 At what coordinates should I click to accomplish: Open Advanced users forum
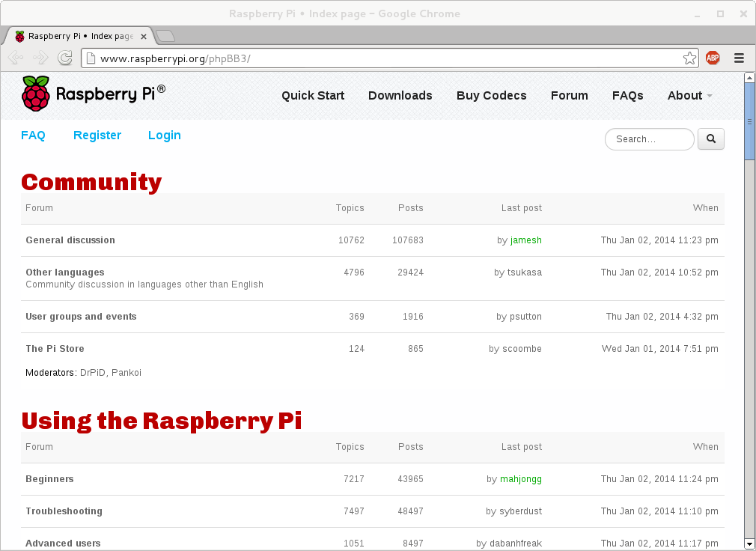point(63,544)
